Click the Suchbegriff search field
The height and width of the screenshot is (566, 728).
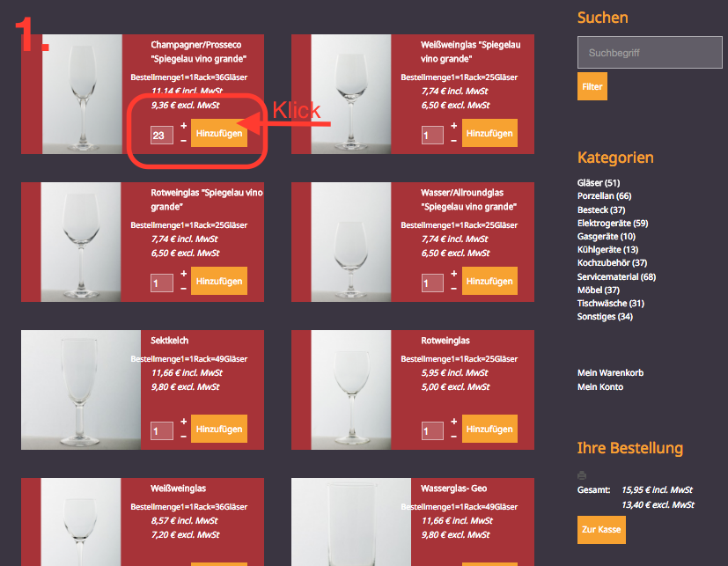(x=650, y=53)
